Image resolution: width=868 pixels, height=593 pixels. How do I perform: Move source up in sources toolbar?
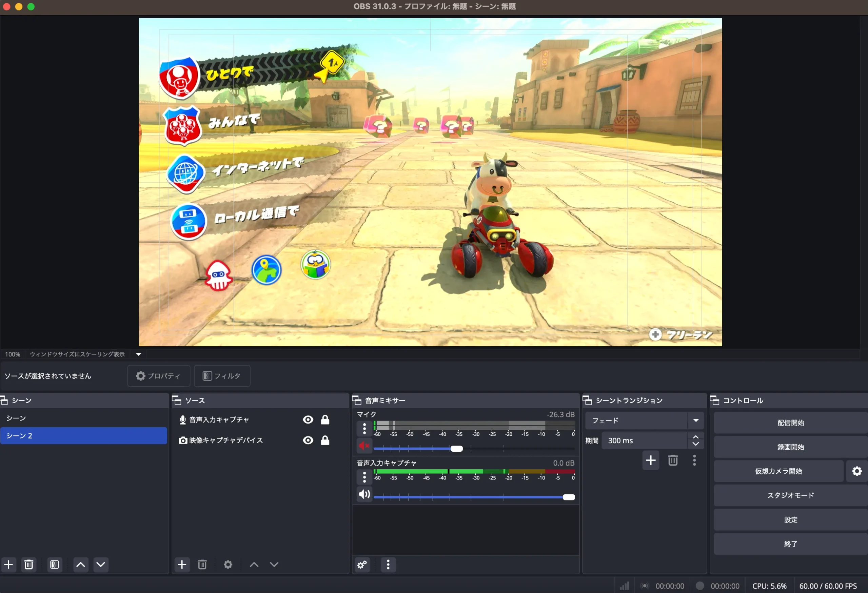[254, 564]
